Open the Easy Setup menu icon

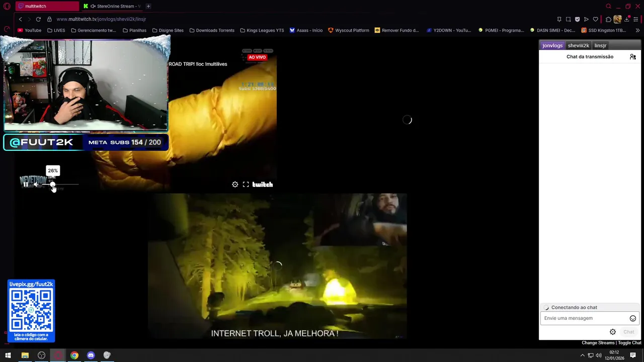636,19
